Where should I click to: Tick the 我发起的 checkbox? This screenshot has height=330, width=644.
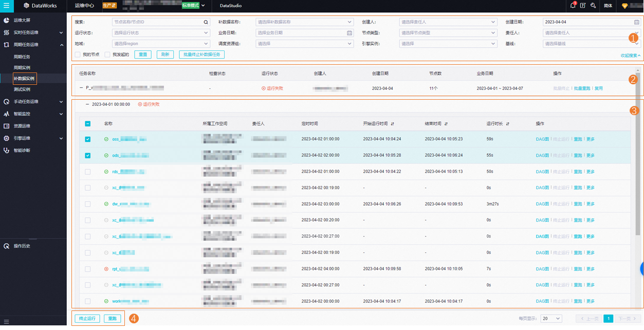click(107, 54)
